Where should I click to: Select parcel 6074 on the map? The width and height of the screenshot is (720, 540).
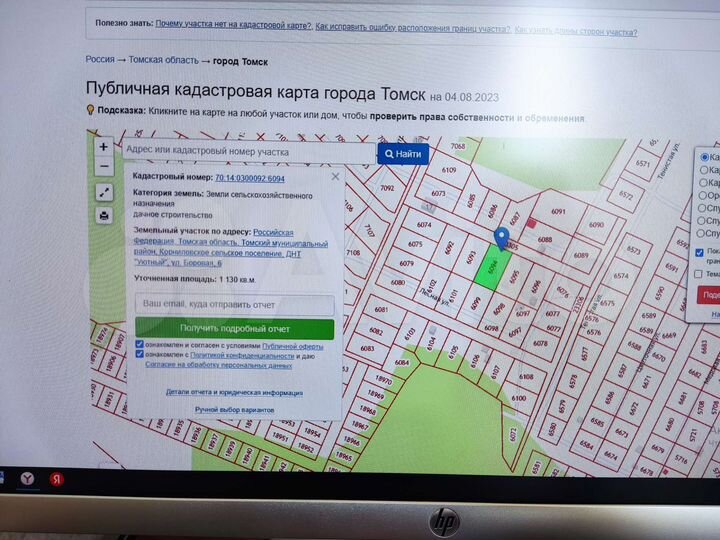[424, 225]
